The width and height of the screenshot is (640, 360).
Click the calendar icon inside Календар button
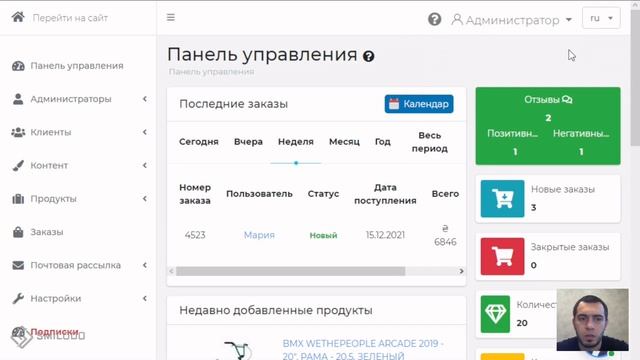pyautogui.click(x=394, y=104)
